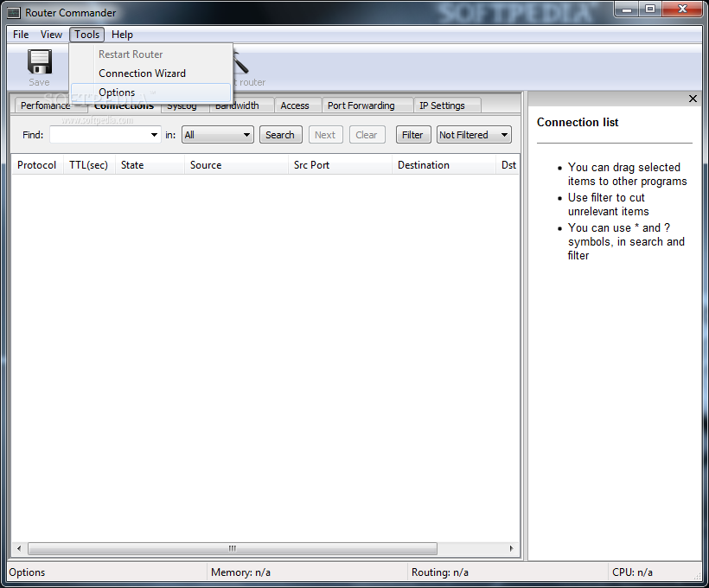Choose Restart Router from Tools menu
The width and height of the screenshot is (709, 588).
coord(151,54)
